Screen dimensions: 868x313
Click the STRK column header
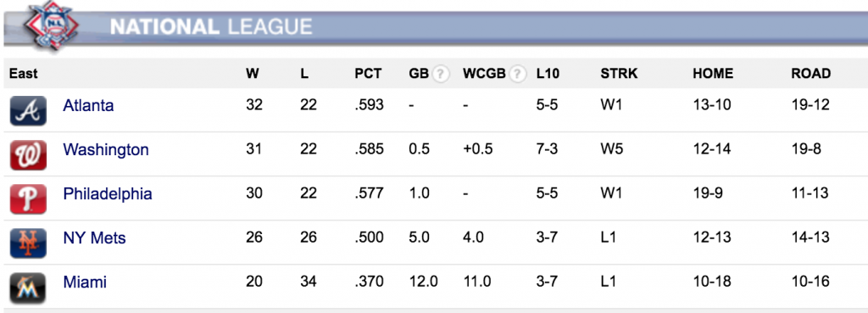619,74
